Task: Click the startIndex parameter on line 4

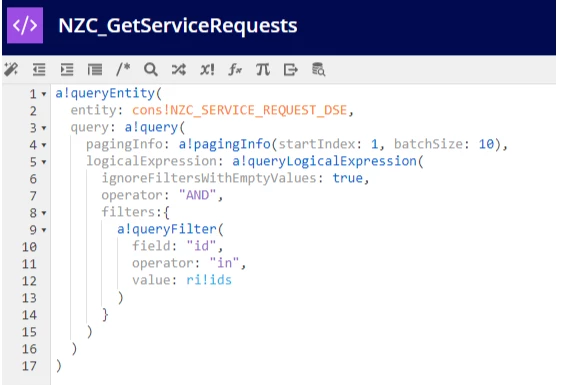Action: (x=317, y=144)
